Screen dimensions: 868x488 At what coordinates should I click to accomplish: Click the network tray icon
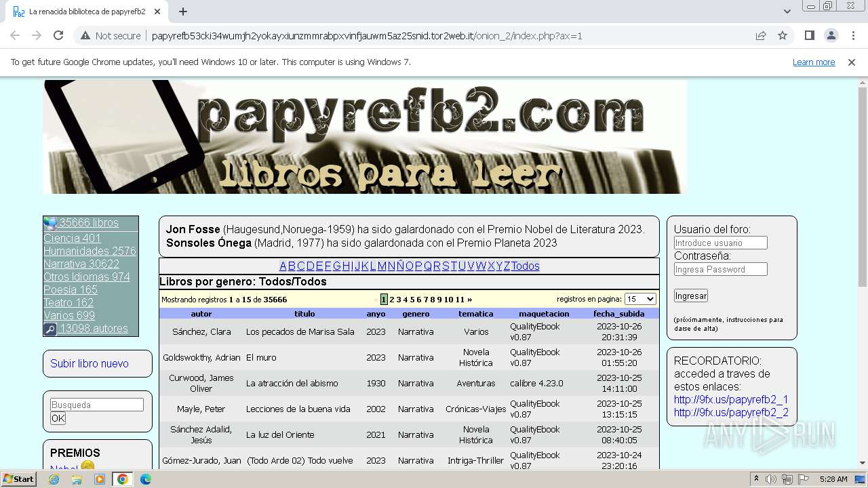click(x=787, y=479)
